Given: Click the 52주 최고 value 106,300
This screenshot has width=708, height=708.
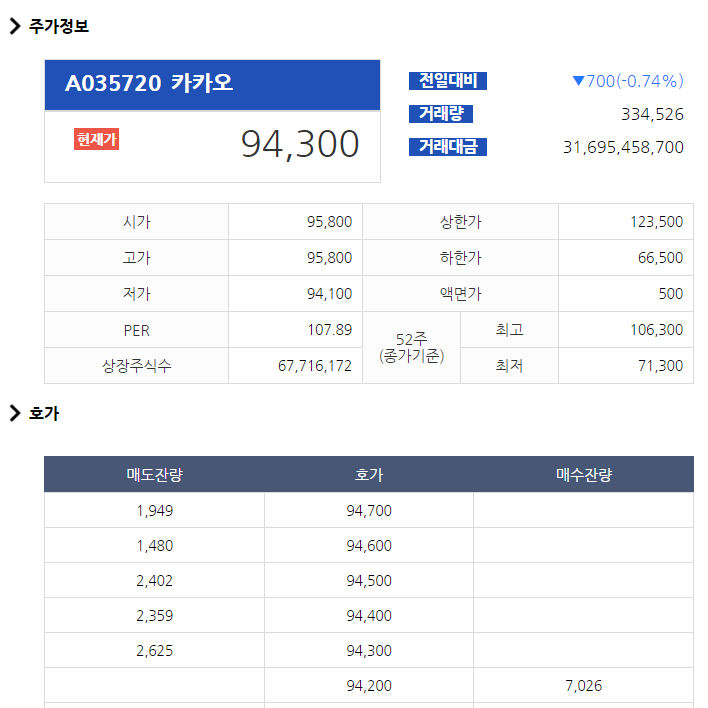Looking at the screenshot, I should [656, 330].
